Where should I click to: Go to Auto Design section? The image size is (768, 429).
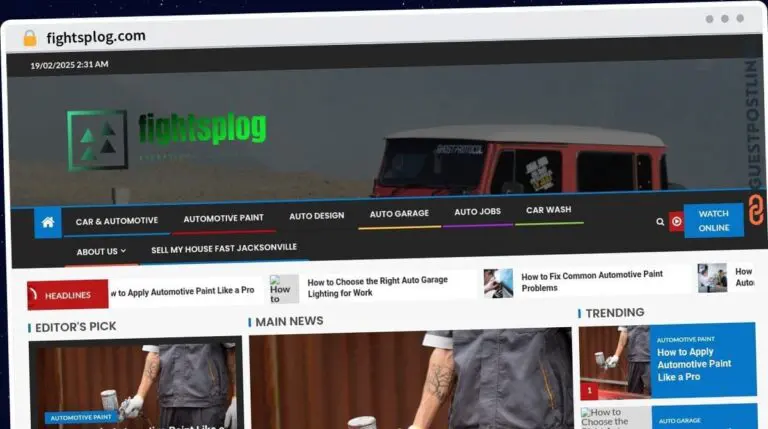tap(316, 216)
